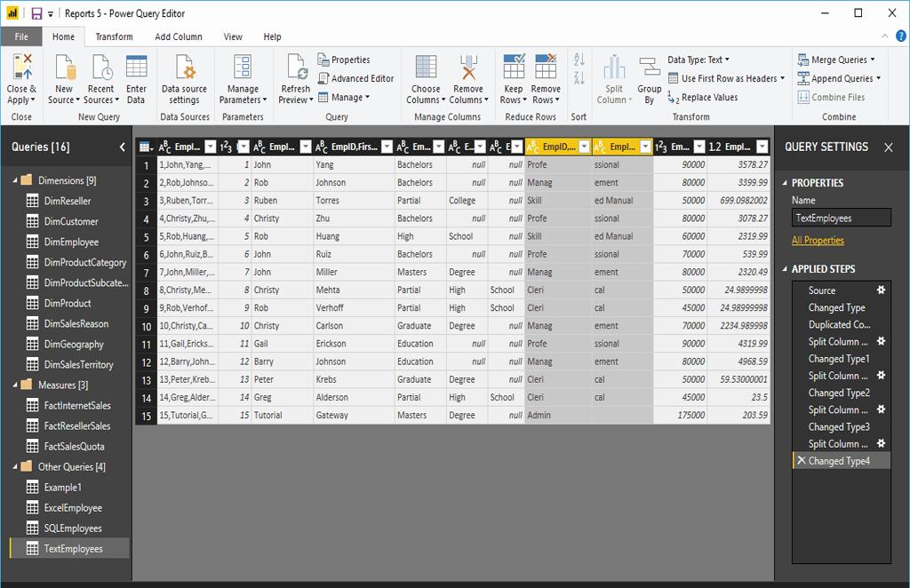
Task: Switch to the Help tab
Action: [272, 36]
